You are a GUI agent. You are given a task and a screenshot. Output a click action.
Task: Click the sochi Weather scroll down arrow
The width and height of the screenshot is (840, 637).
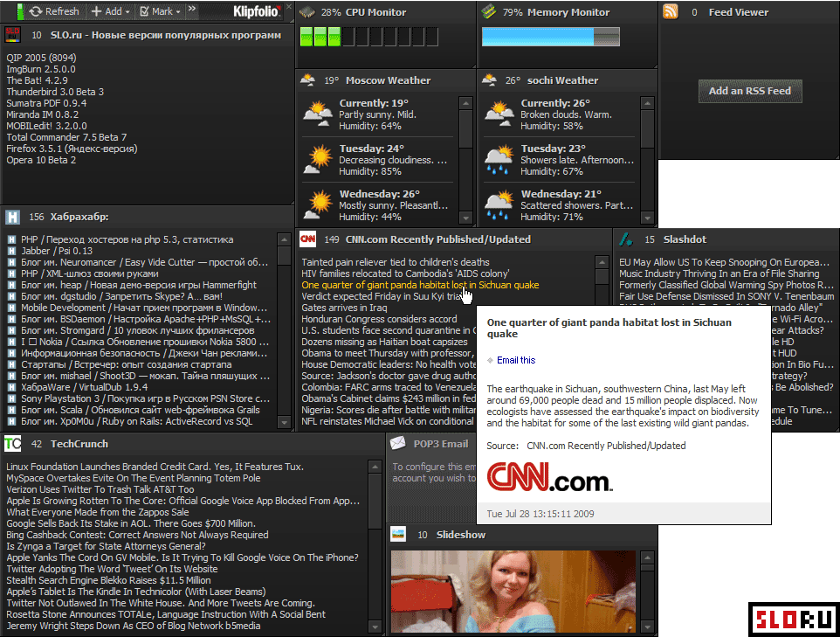(x=647, y=218)
